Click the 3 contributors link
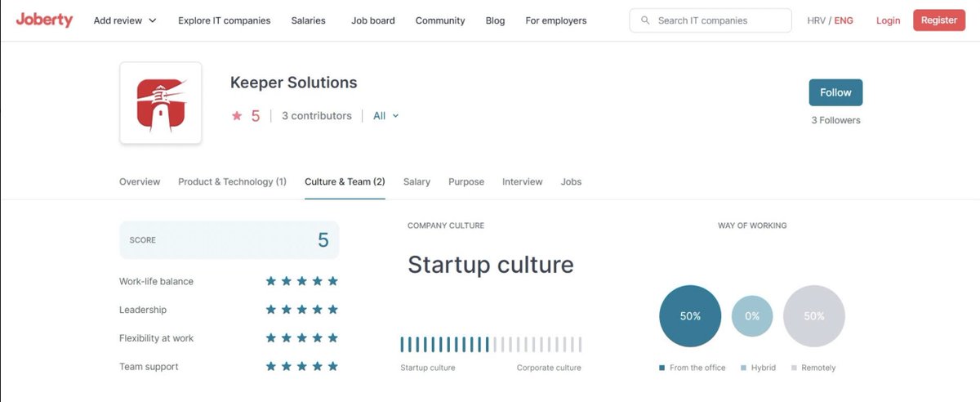 [317, 116]
